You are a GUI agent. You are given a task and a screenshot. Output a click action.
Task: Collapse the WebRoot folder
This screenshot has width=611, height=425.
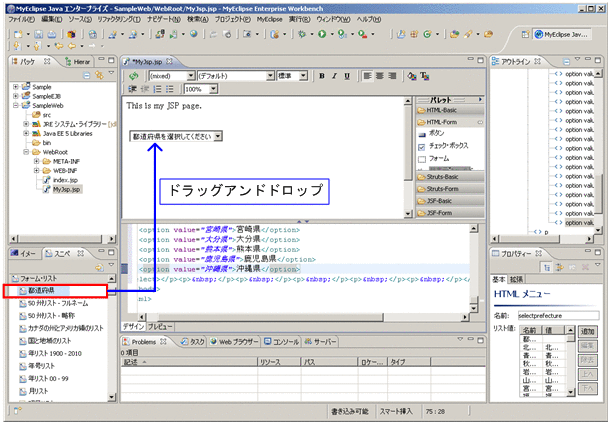pyautogui.click(x=26, y=151)
